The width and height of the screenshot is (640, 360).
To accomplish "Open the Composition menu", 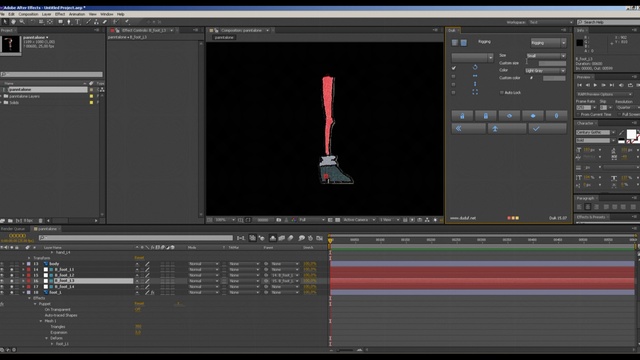I will click(x=28, y=14).
